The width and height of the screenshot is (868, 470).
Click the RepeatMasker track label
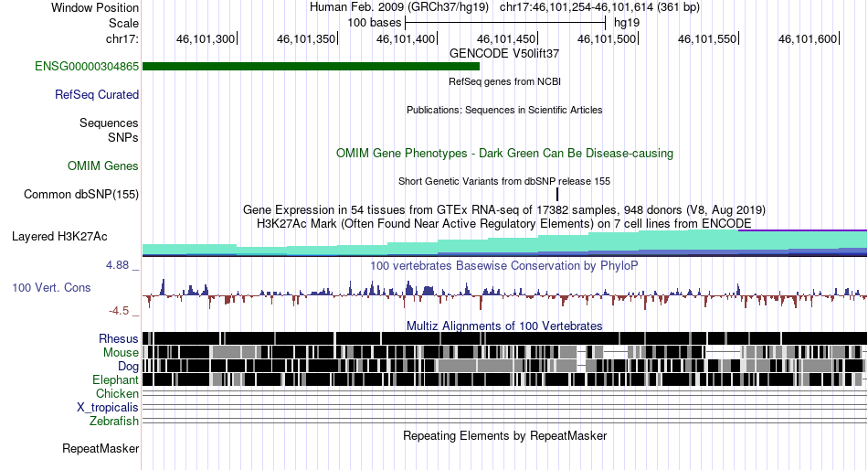[101, 448]
